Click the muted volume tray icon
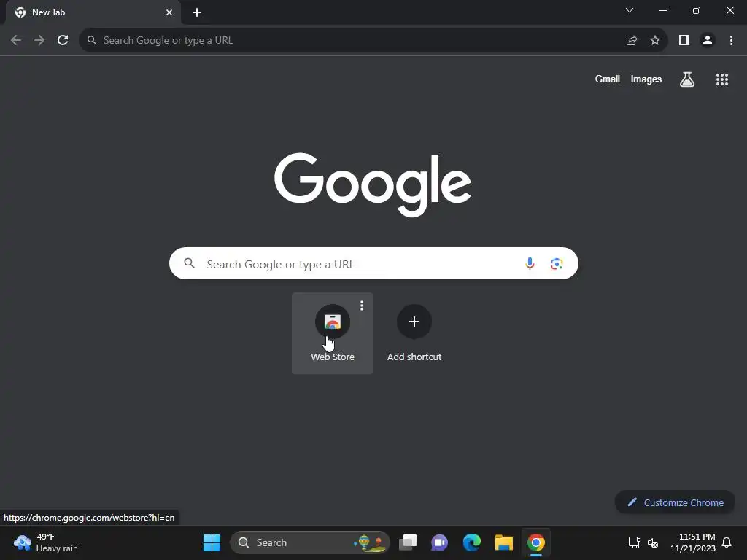Screen dimensions: 747x560 point(653,542)
